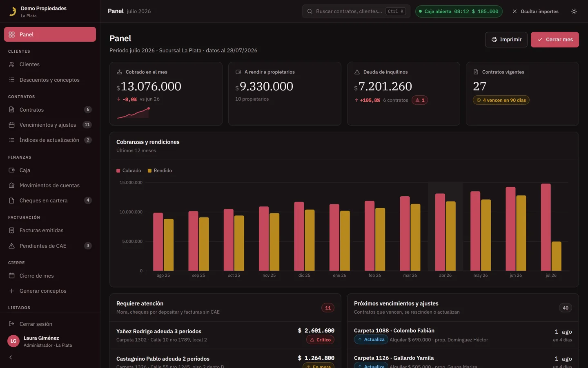588x368 pixels.
Task: Click the red ago 25 Cobrado bar
Action: [x=158, y=242]
